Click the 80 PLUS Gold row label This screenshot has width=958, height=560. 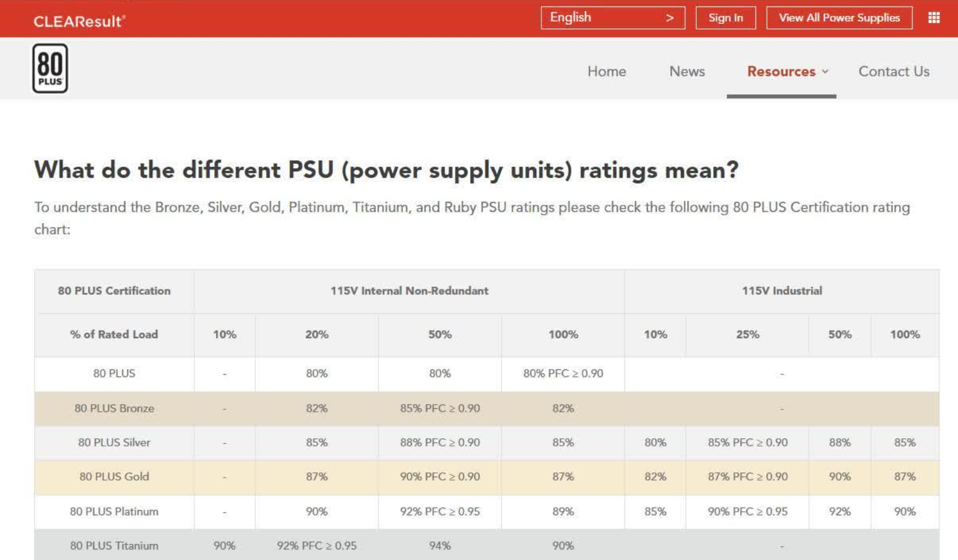[114, 476]
